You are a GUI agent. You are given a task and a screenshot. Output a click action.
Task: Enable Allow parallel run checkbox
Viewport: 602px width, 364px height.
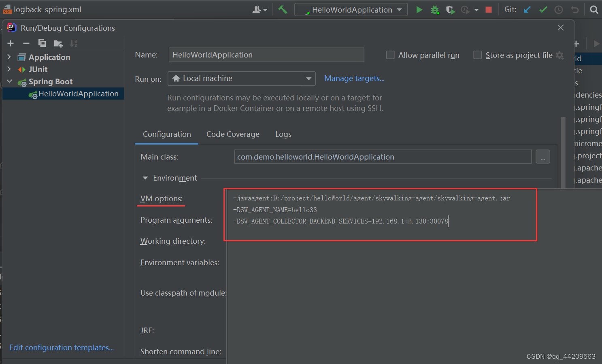point(390,55)
